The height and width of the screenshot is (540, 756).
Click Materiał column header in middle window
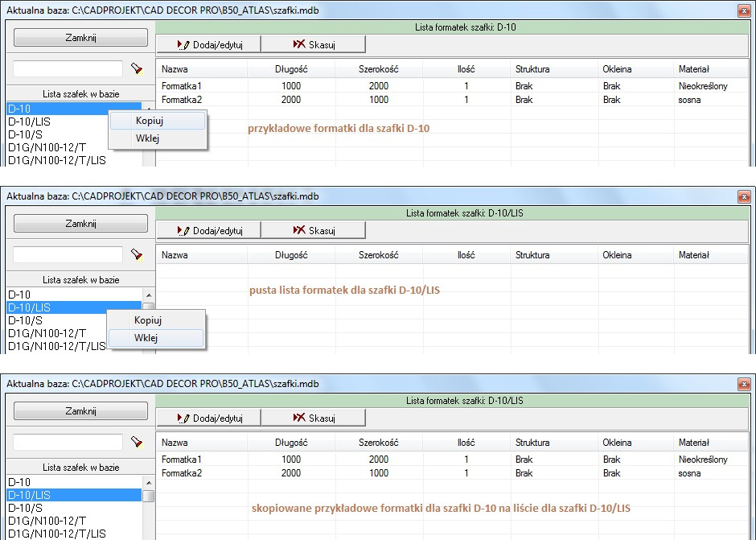pos(711,255)
